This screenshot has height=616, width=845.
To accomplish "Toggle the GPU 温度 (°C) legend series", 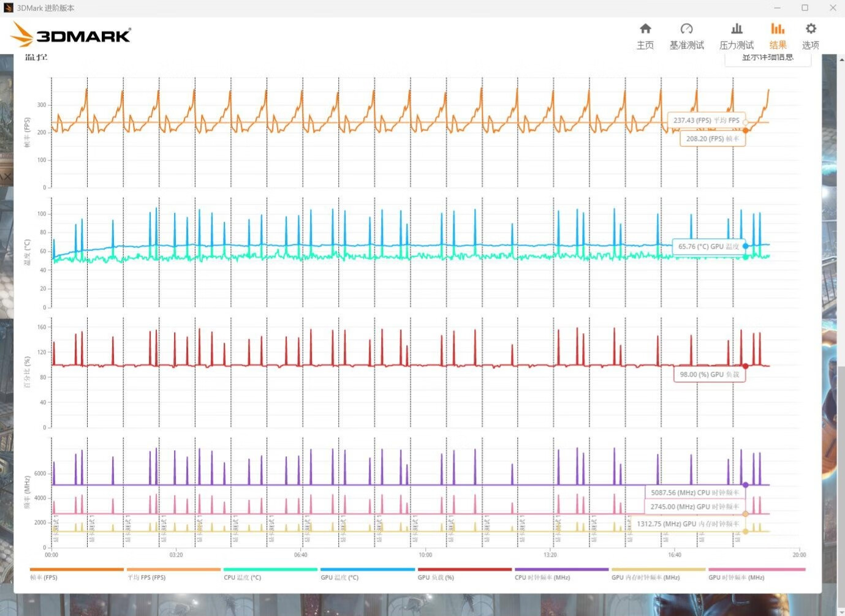I will point(367,574).
